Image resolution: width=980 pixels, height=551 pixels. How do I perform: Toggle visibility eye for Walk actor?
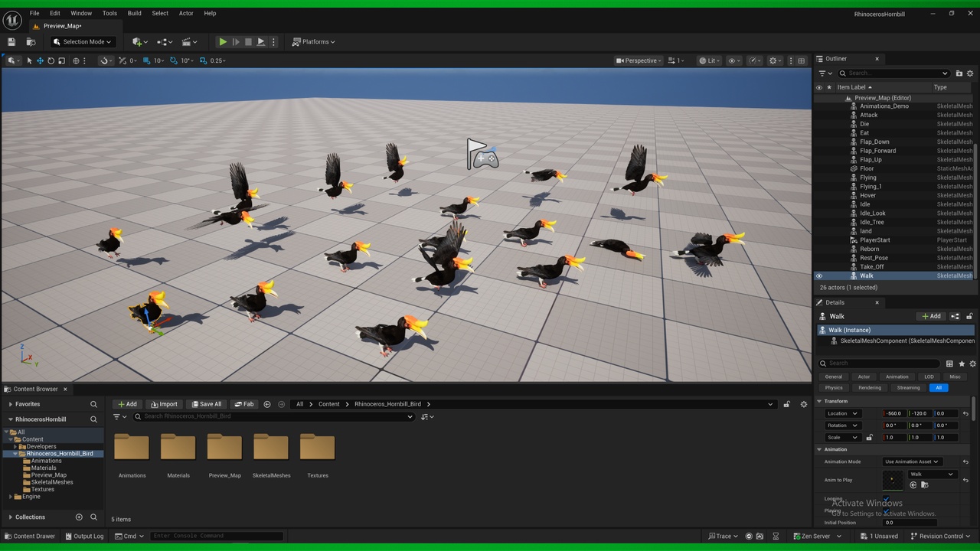point(819,276)
